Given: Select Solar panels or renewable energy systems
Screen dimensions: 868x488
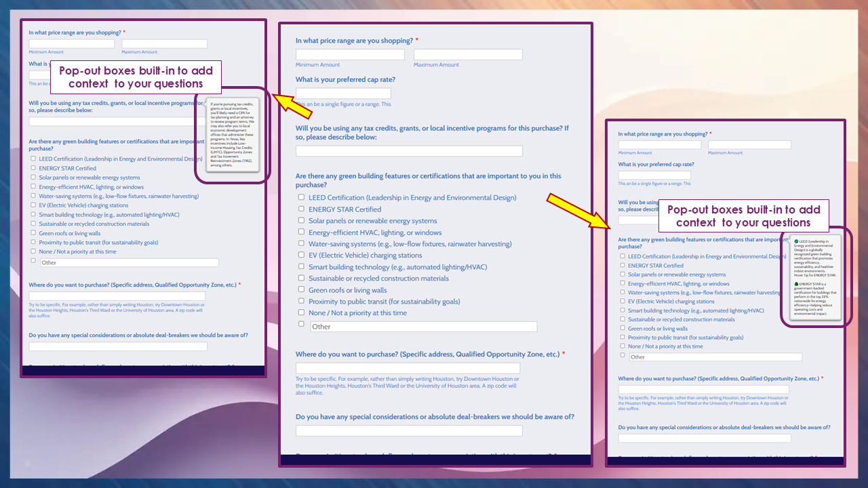Looking at the screenshot, I should [x=301, y=221].
